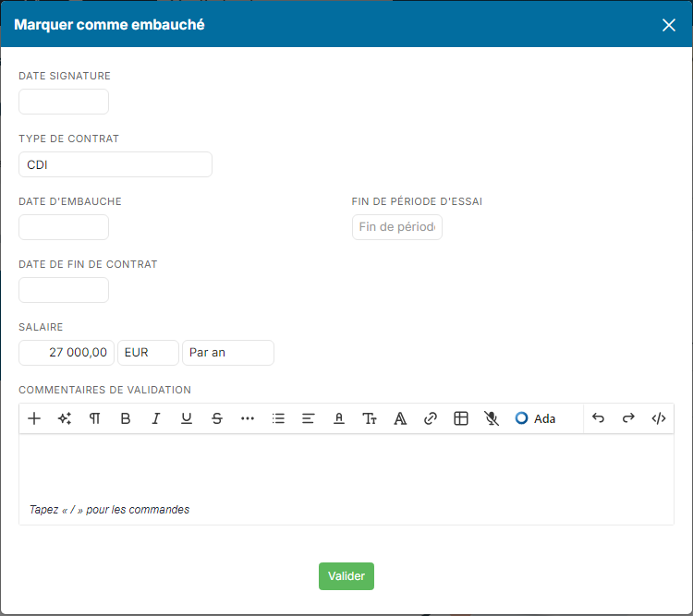Launch the Ada assistant button

click(x=535, y=418)
